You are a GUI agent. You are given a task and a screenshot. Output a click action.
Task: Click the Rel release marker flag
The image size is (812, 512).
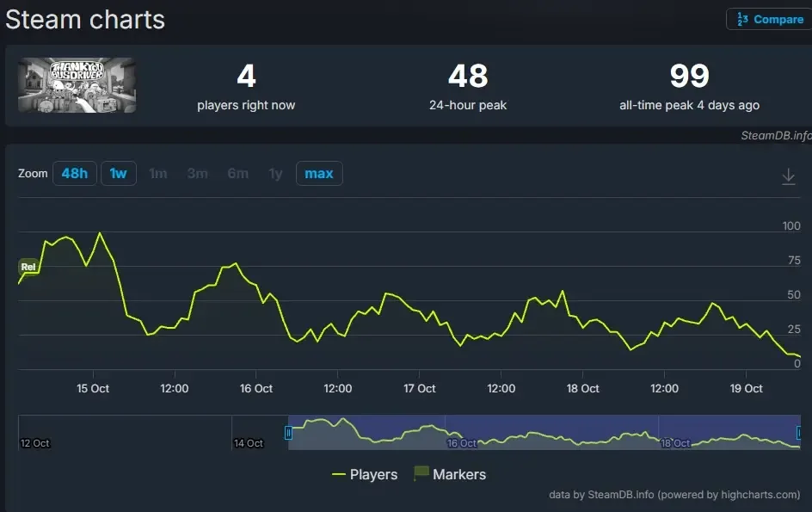(28, 267)
